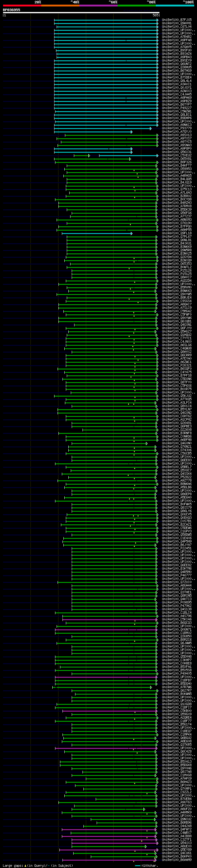This screenshot has width=197, height=868.
Task: Click the UniRef100_A9NKC3 label
Action: coord(177,125)
